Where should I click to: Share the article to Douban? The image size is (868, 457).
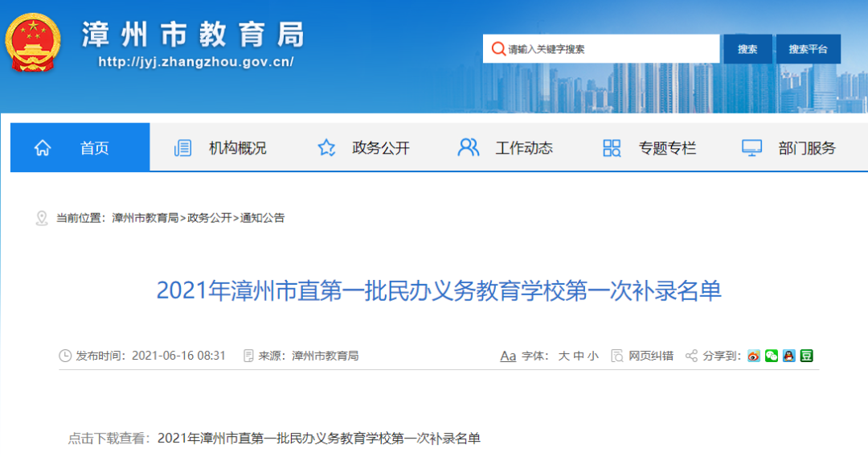[806, 356]
